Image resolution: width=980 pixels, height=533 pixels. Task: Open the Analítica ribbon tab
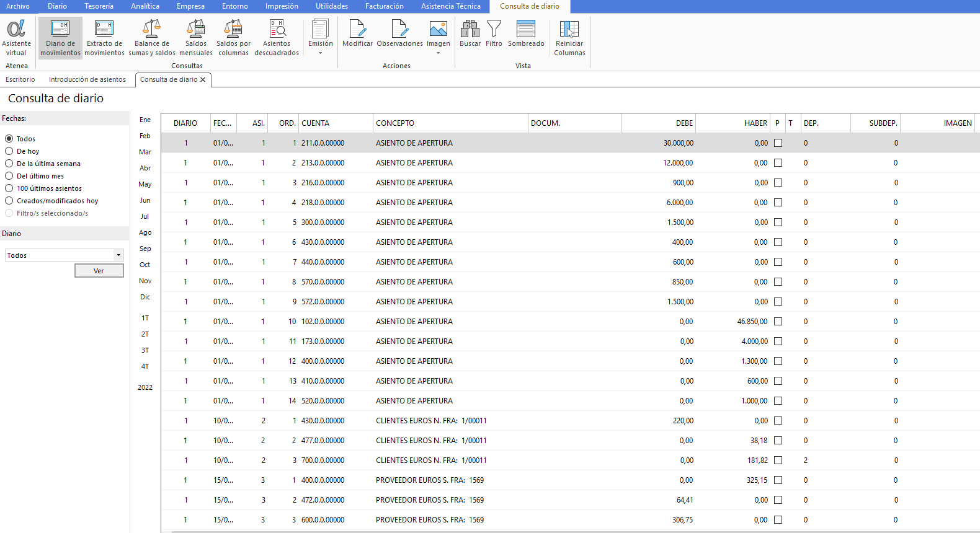(145, 6)
